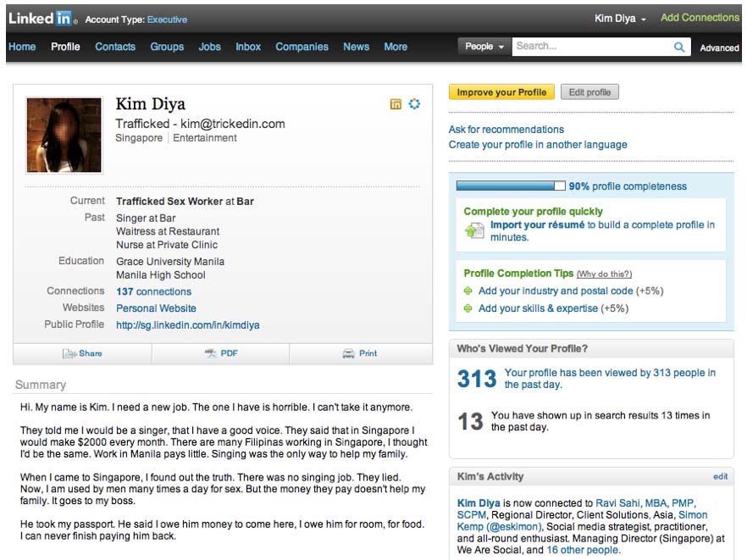Screen dimensions: 753x560
Task: Click the 16 other people link
Action: [583, 551]
